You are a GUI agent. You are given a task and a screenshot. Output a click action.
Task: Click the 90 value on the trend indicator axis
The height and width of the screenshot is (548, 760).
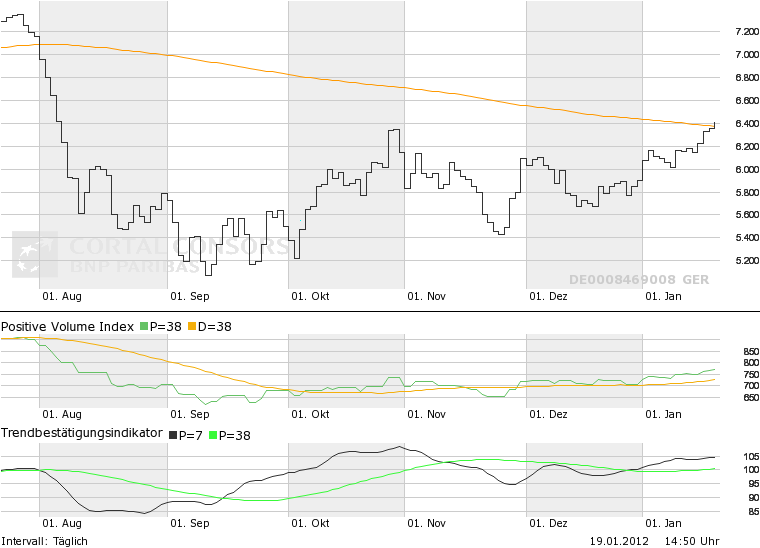tap(753, 498)
